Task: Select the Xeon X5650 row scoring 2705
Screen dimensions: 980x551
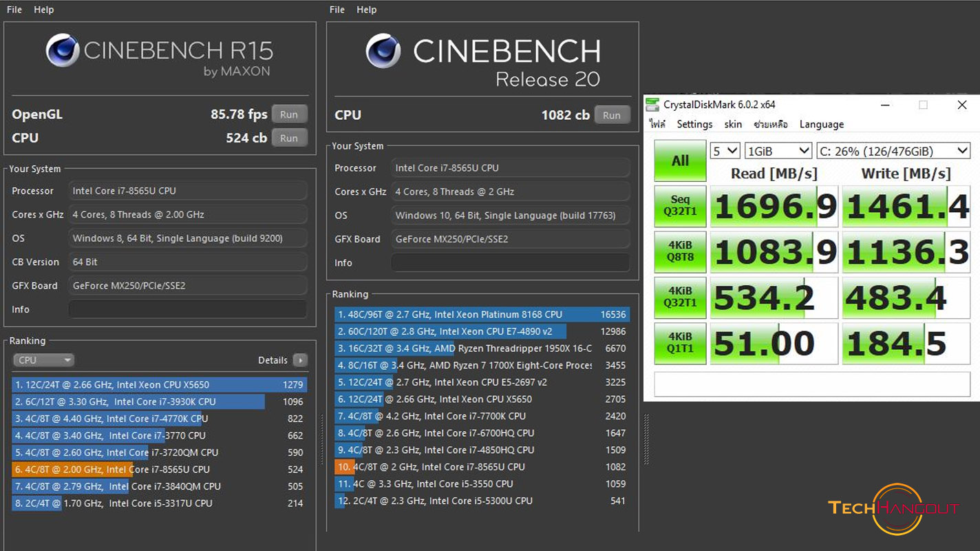Action: [x=482, y=399]
